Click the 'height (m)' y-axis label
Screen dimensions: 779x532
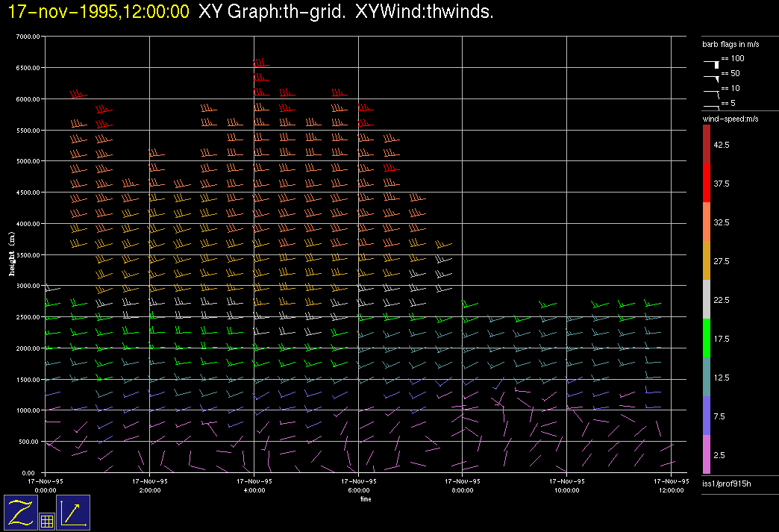coord(11,254)
